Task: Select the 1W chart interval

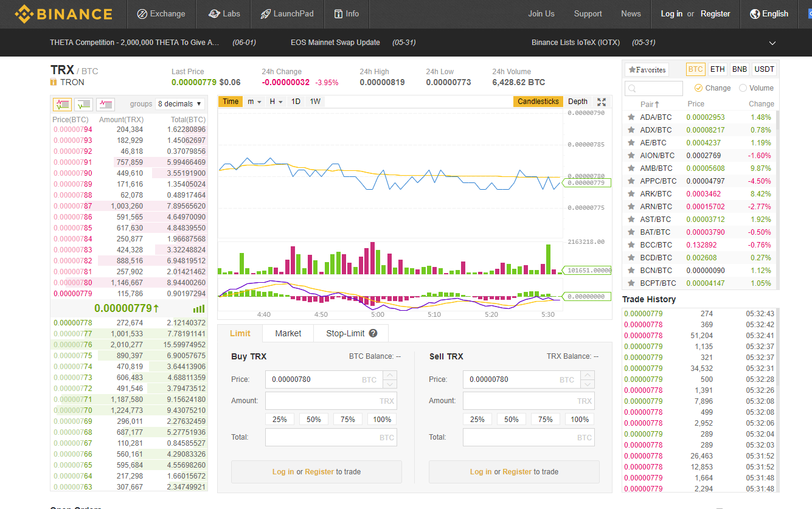Action: (x=315, y=102)
